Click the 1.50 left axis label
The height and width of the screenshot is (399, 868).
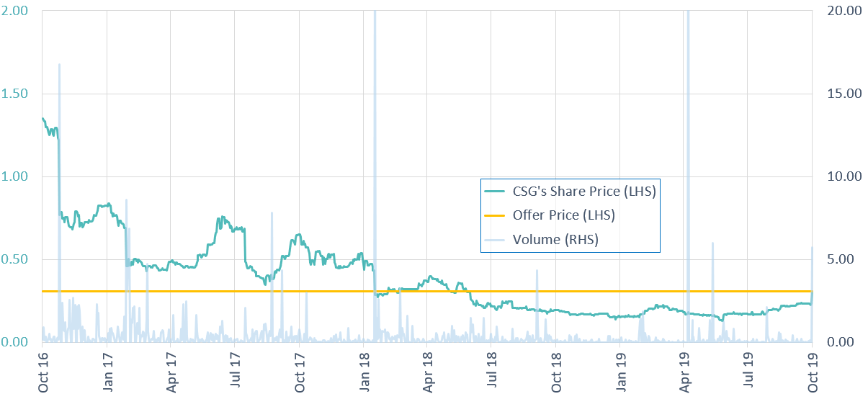(15, 94)
